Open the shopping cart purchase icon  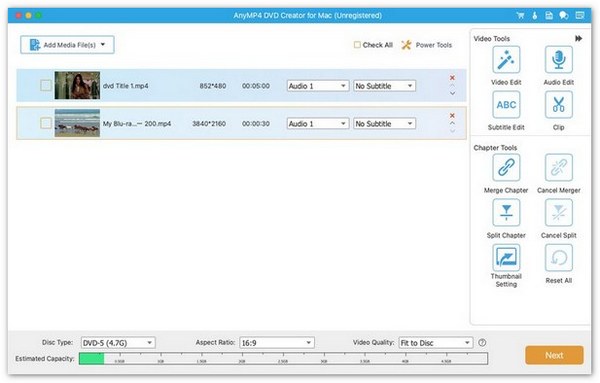click(520, 16)
